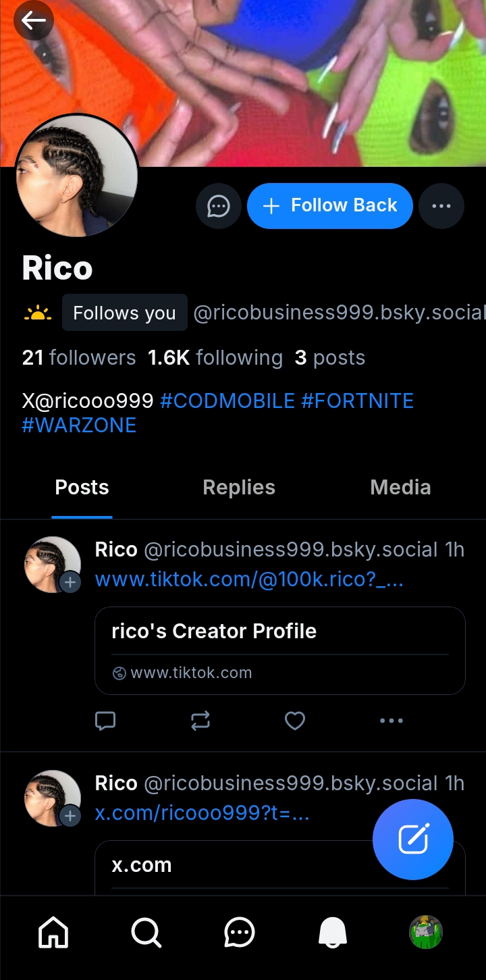486x980 pixels.
Task: Reply to the TikTok link post
Action: point(105,721)
